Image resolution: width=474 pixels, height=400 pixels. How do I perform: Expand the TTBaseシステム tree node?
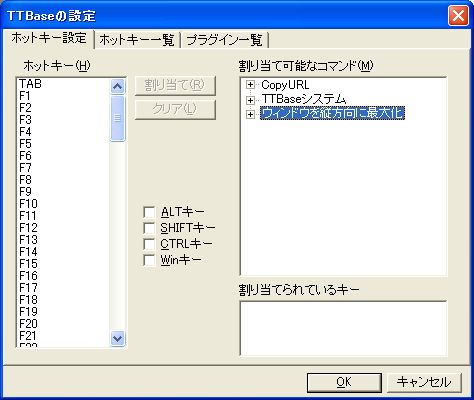coord(250,100)
